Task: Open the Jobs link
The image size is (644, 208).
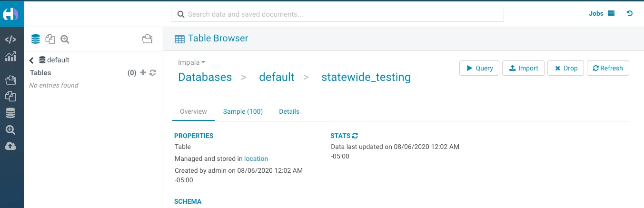Action: tap(602, 14)
